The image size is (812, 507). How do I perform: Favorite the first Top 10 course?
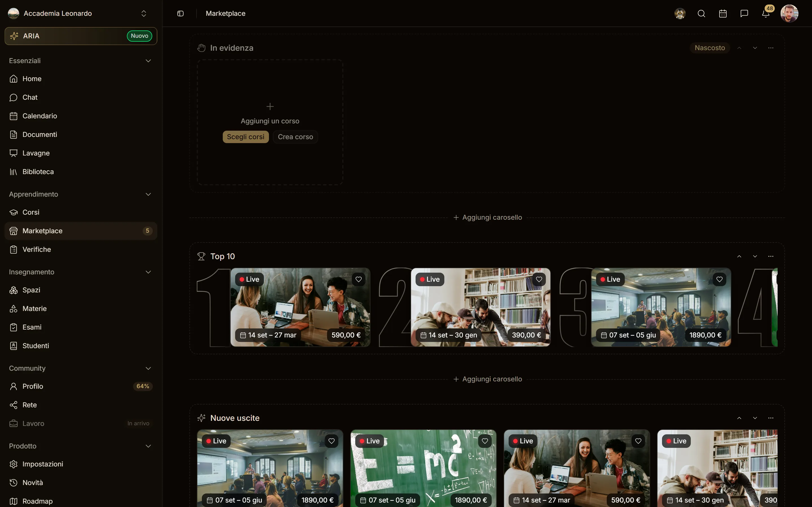click(359, 279)
